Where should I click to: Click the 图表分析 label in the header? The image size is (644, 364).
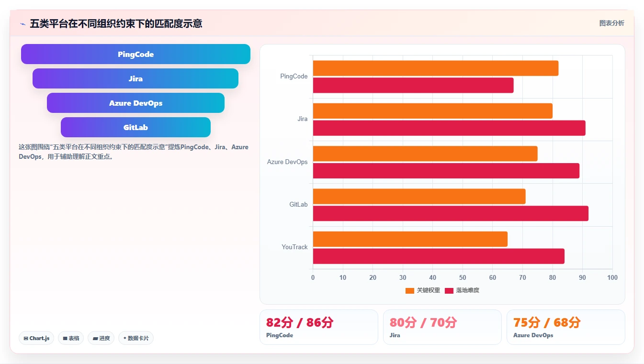pyautogui.click(x=611, y=23)
